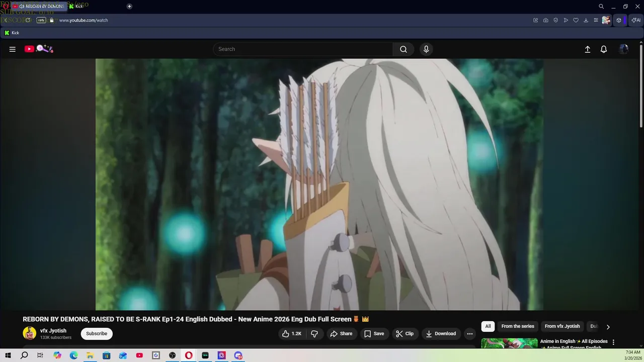The height and width of the screenshot is (362, 644).
Task: Start voice search with microphone icon
Action: (426, 49)
